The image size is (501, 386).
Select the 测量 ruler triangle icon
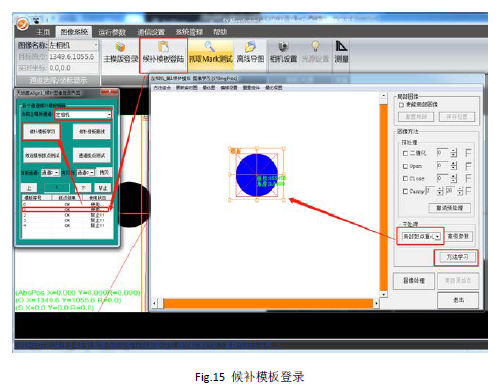(341, 46)
